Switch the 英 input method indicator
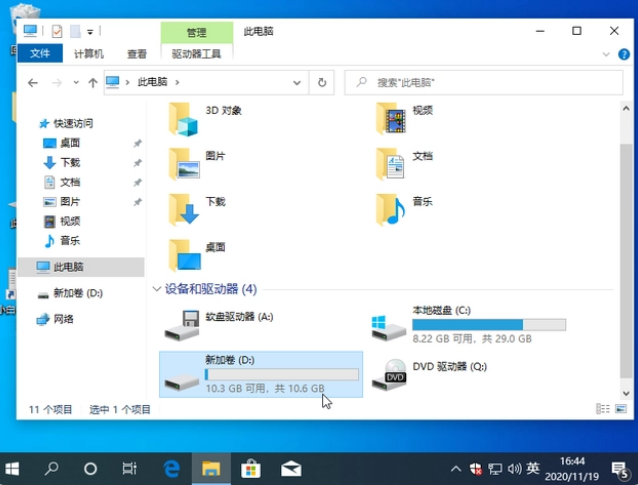638x485 pixels. (533, 469)
